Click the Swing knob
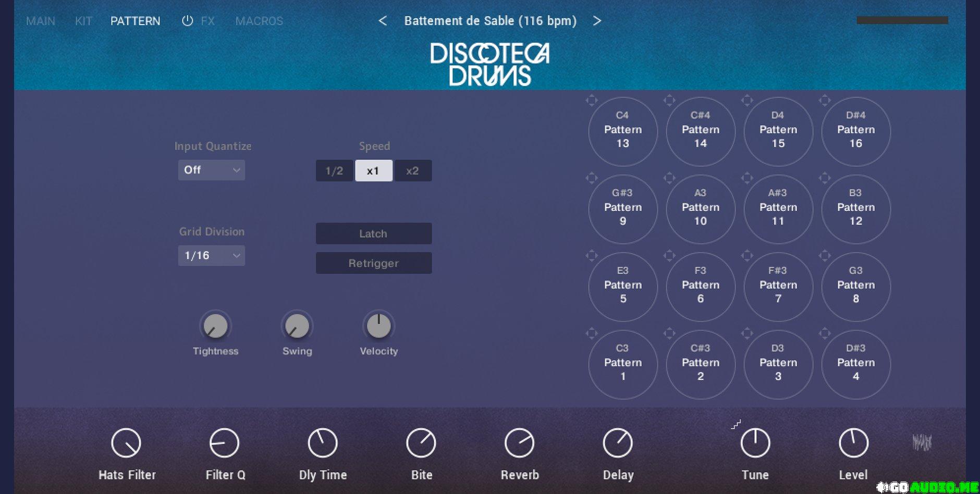 coord(297,326)
